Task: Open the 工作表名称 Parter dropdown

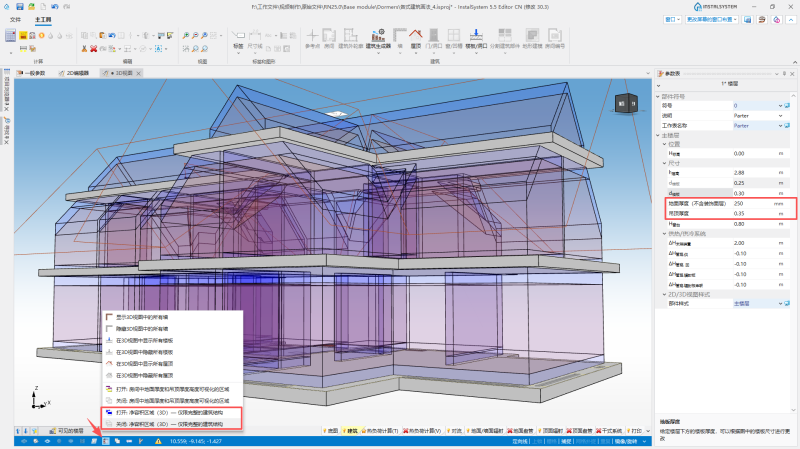Action: 780,126
